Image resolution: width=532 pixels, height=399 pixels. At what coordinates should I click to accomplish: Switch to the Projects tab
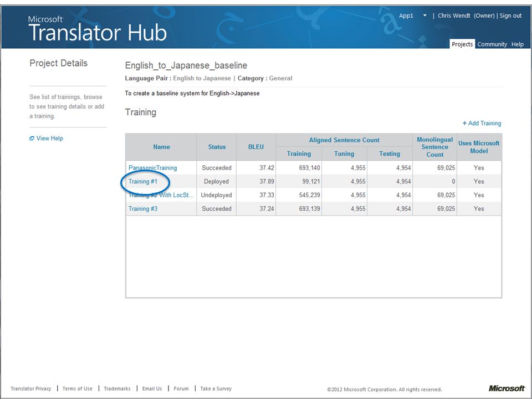pos(462,44)
